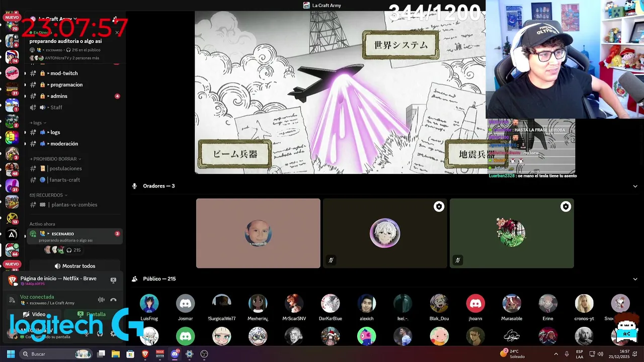The width and height of the screenshot is (644, 362).
Task: Click moderator star badge on middle speaker
Action: point(439,207)
